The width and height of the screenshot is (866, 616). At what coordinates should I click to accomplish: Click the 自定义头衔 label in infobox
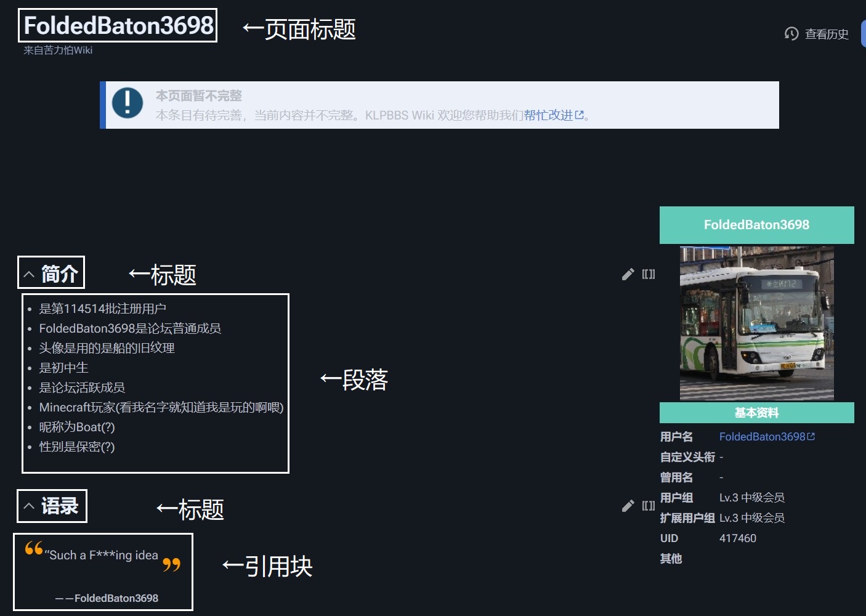coord(687,457)
